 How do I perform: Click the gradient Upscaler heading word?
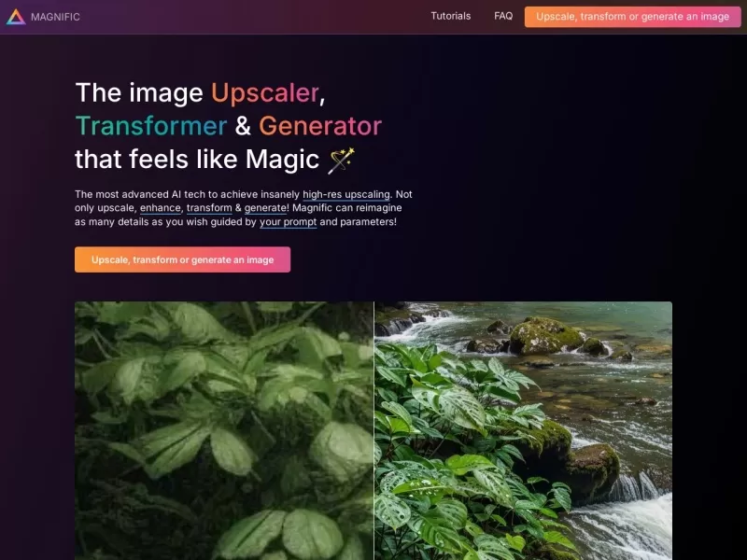[x=265, y=92]
